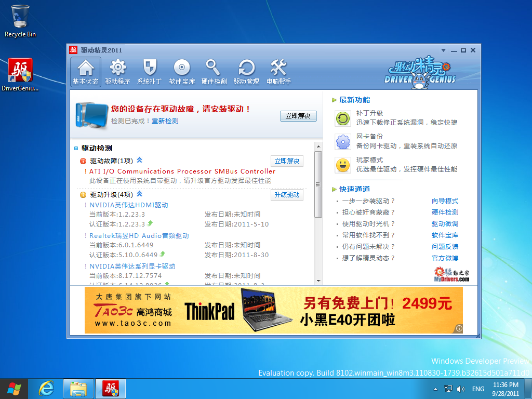This screenshot has width=532, height=399.
Task: Click the Driver Genius taskbar button
Action: (111, 389)
